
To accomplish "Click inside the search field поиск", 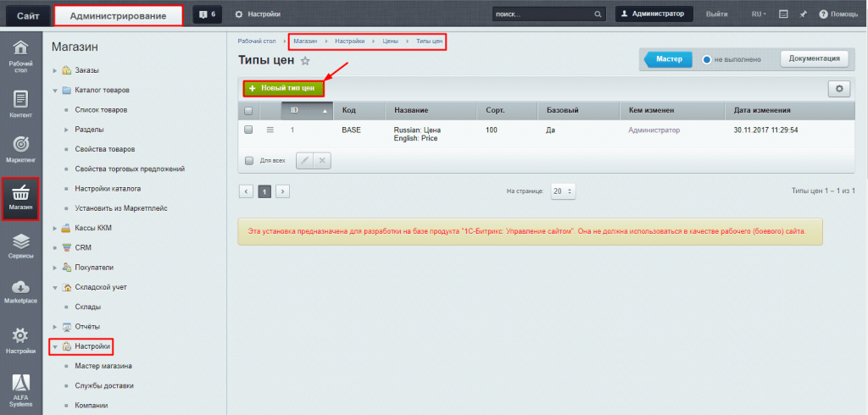I will point(542,14).
